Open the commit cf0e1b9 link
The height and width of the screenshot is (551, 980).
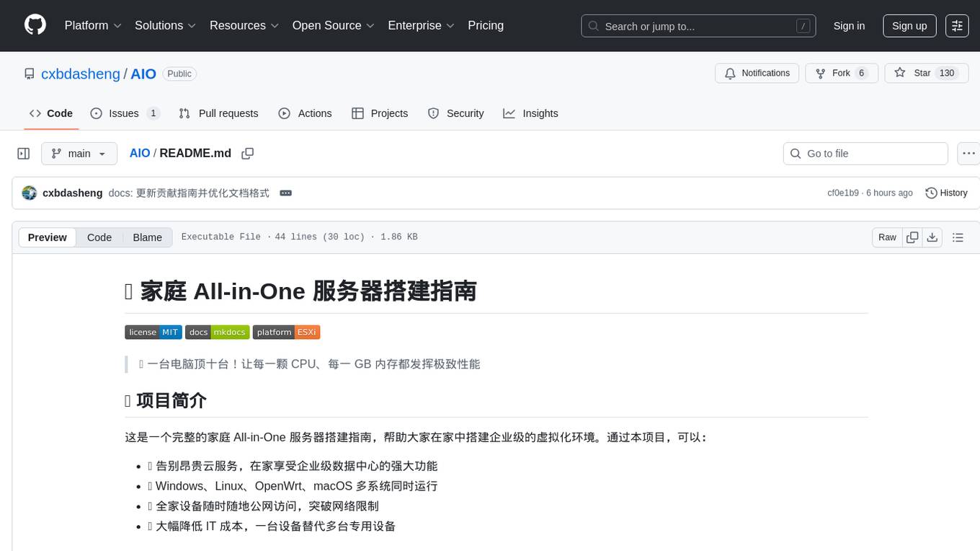843,193
